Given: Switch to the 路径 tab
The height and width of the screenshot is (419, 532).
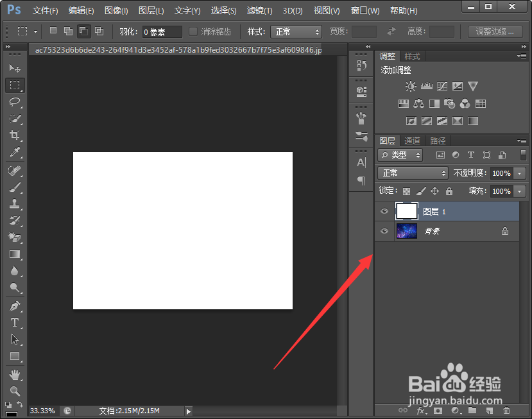Looking at the screenshot, I should 438,141.
